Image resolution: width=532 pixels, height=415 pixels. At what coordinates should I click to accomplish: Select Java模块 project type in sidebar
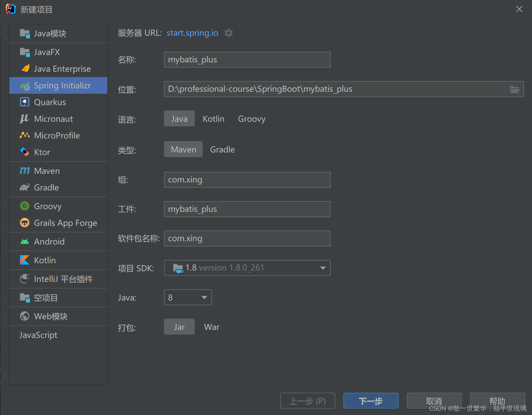(x=58, y=33)
